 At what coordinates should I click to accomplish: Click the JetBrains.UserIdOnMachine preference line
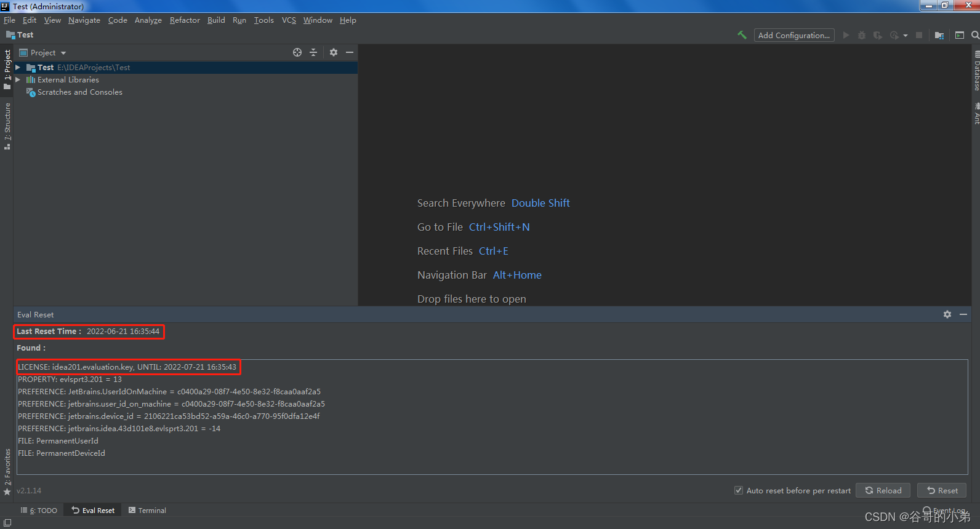[x=169, y=392]
